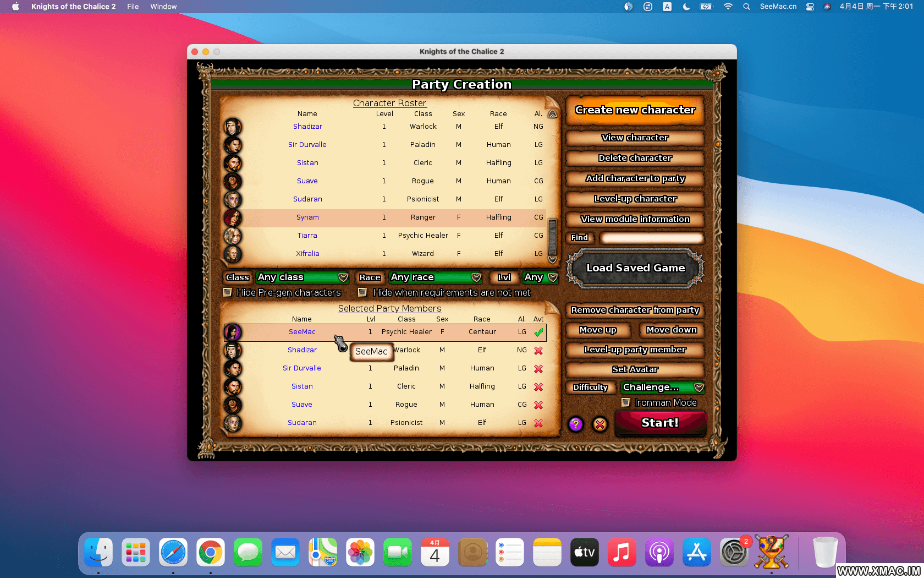Open the Any class dropdown filter
Image resolution: width=924 pixels, height=578 pixels.
click(x=302, y=277)
